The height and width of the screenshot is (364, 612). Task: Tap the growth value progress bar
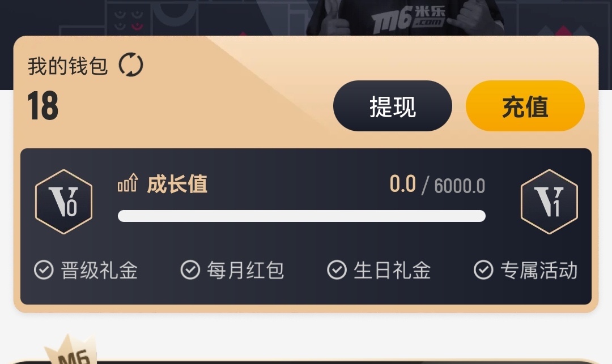point(301,216)
